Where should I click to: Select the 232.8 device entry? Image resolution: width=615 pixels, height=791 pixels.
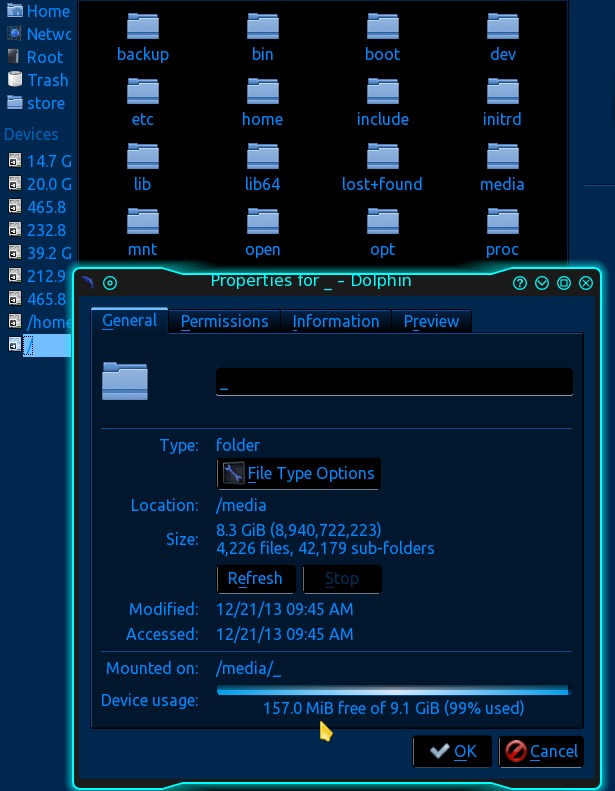(x=39, y=230)
